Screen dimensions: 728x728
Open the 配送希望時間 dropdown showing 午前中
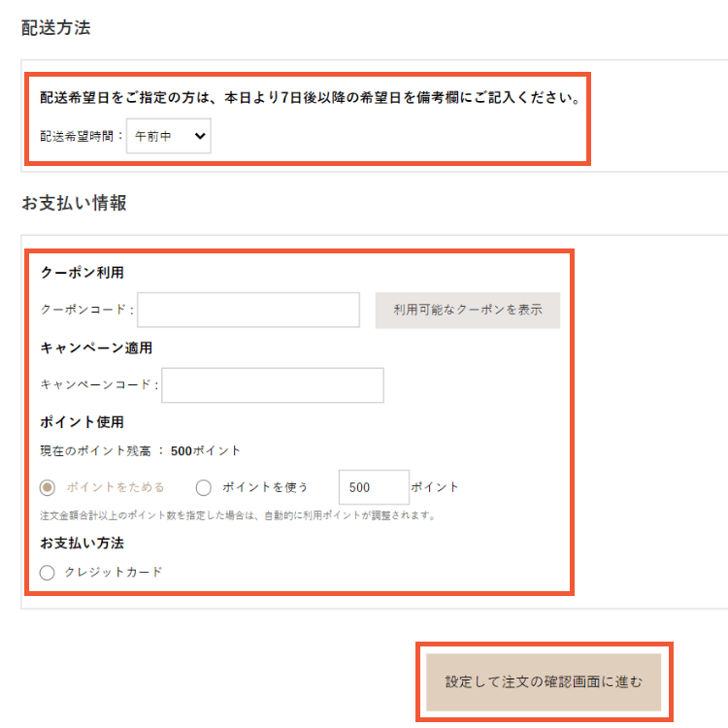click(168, 137)
